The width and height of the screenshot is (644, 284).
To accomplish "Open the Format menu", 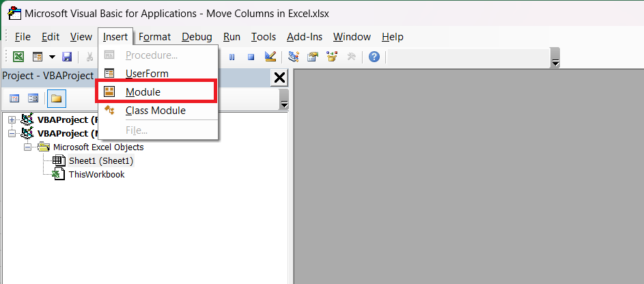I will pyautogui.click(x=155, y=37).
